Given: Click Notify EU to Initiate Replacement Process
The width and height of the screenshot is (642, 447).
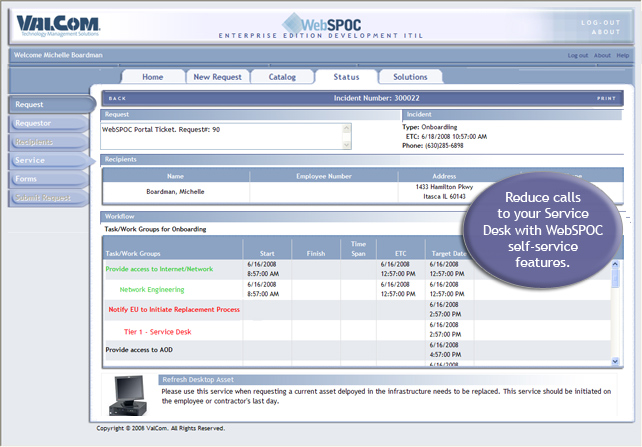Looking at the screenshot, I should pyautogui.click(x=174, y=309).
